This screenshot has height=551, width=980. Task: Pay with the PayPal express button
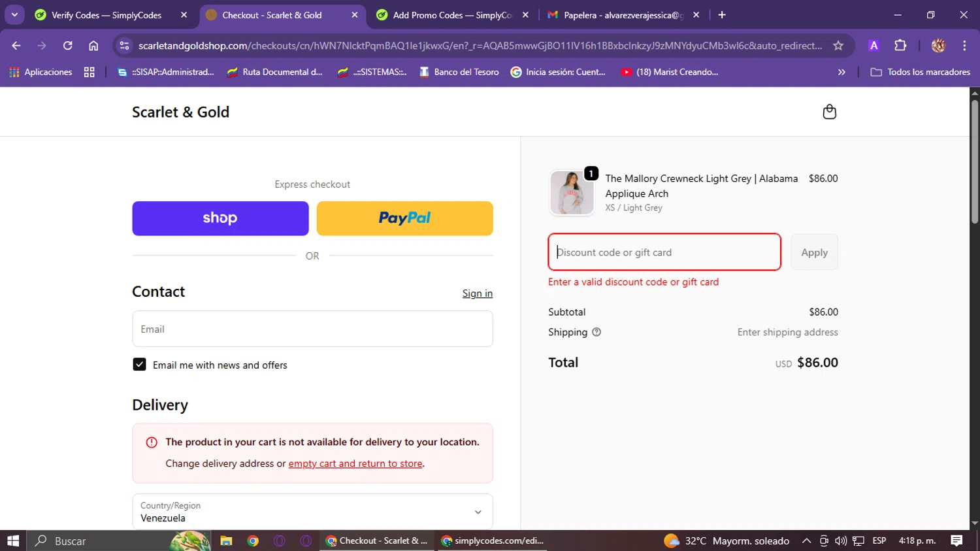[405, 218]
